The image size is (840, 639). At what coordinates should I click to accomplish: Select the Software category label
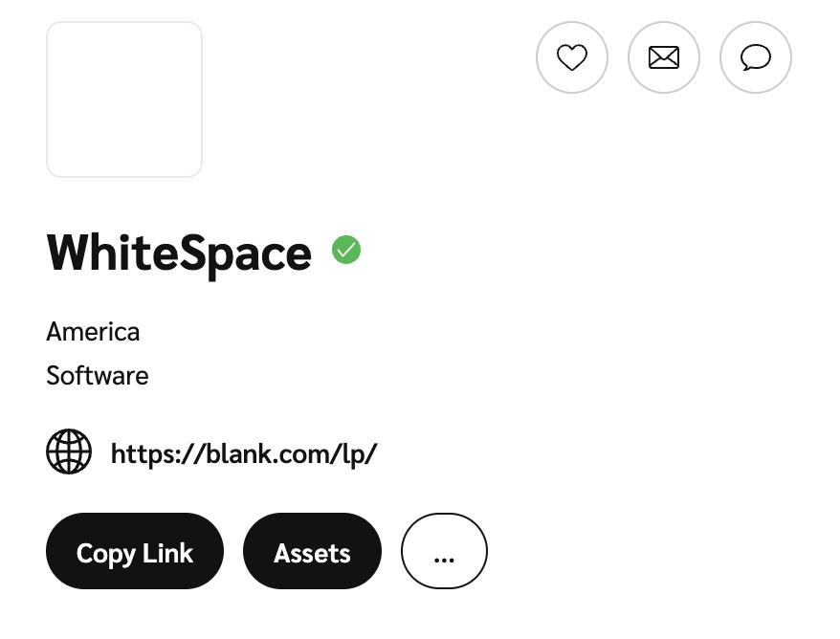pos(98,375)
